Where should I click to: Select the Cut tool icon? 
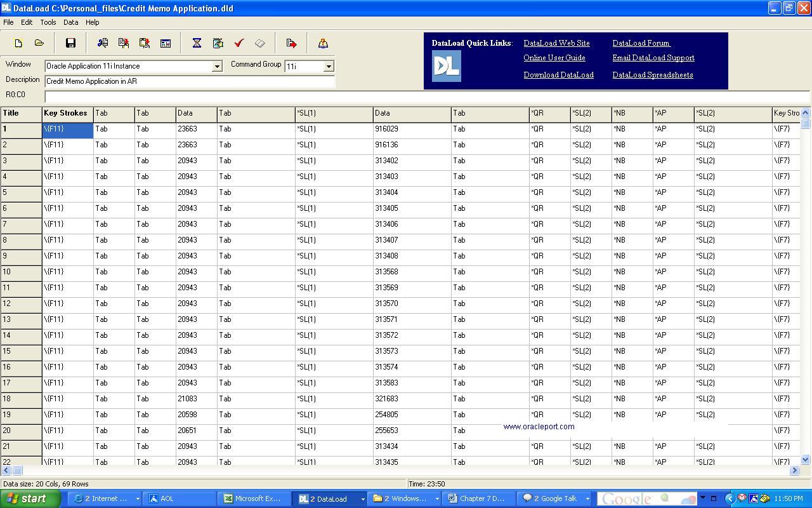[x=102, y=43]
